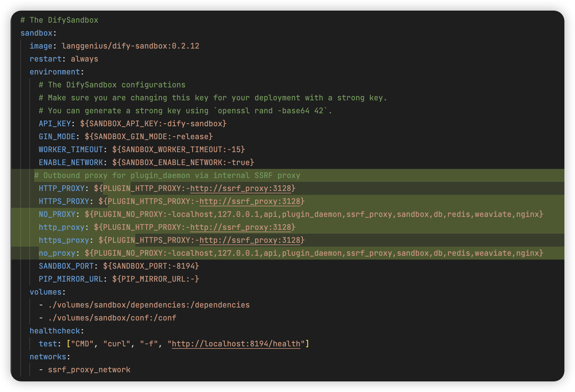Click the API_KEY variable name
The height and width of the screenshot is (392, 575).
[x=55, y=124]
